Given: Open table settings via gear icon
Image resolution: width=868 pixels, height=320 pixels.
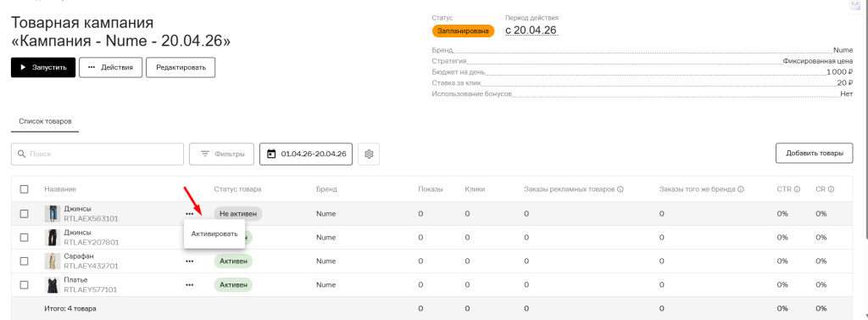Looking at the screenshot, I should click(370, 154).
